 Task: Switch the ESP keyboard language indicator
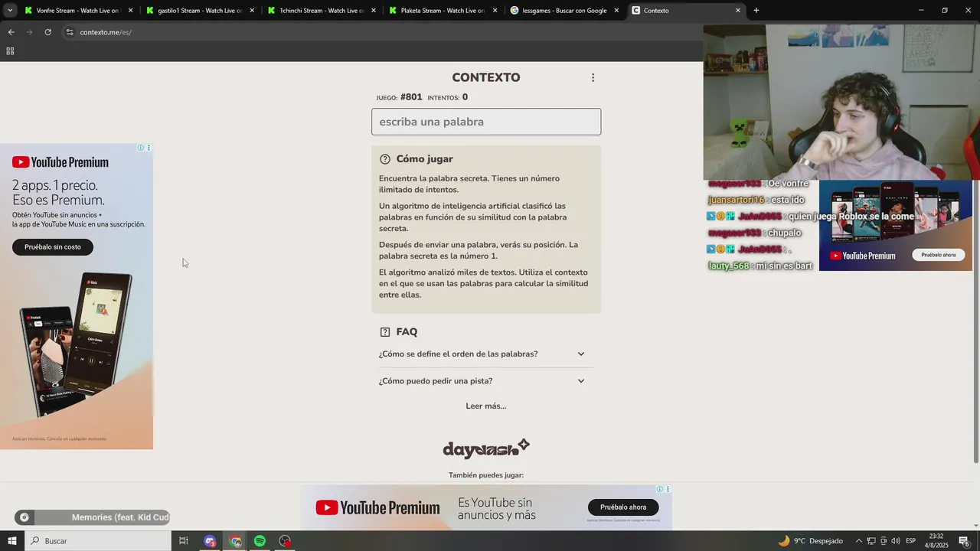[911, 541]
